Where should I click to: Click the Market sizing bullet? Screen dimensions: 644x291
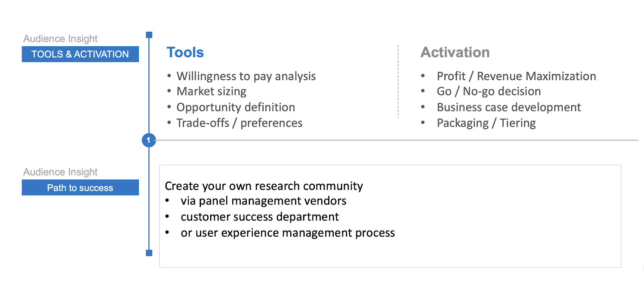tap(211, 91)
